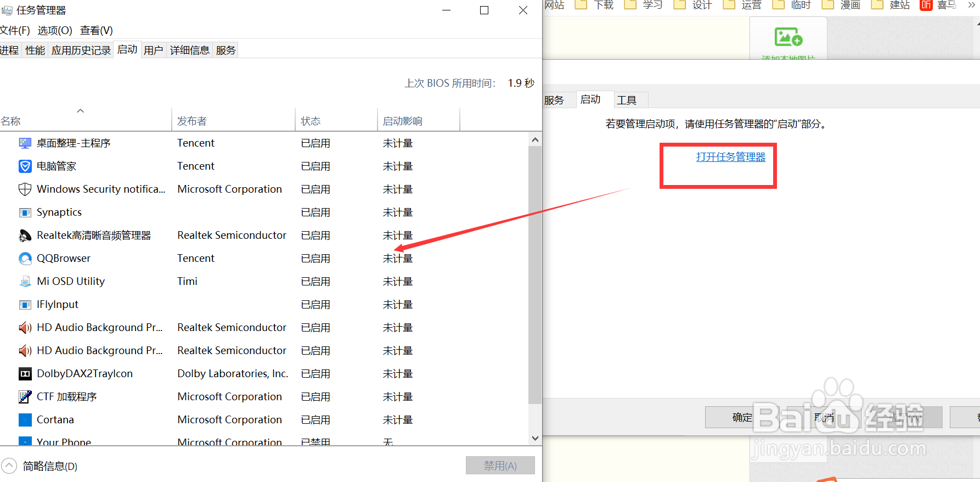Image resolution: width=980 pixels, height=482 pixels.
Task: Click the 取消 button in system configuration
Action: (x=824, y=417)
